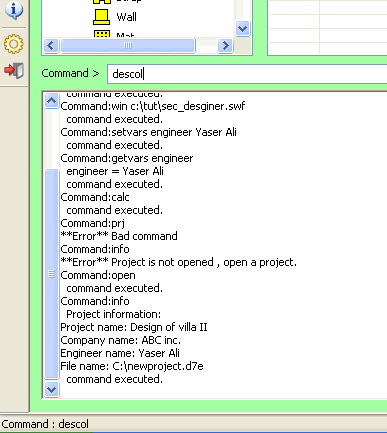Image resolution: width=387 pixels, height=433 pixels.
Task: Click the exit door icon with red arrow
Action: (x=14, y=70)
